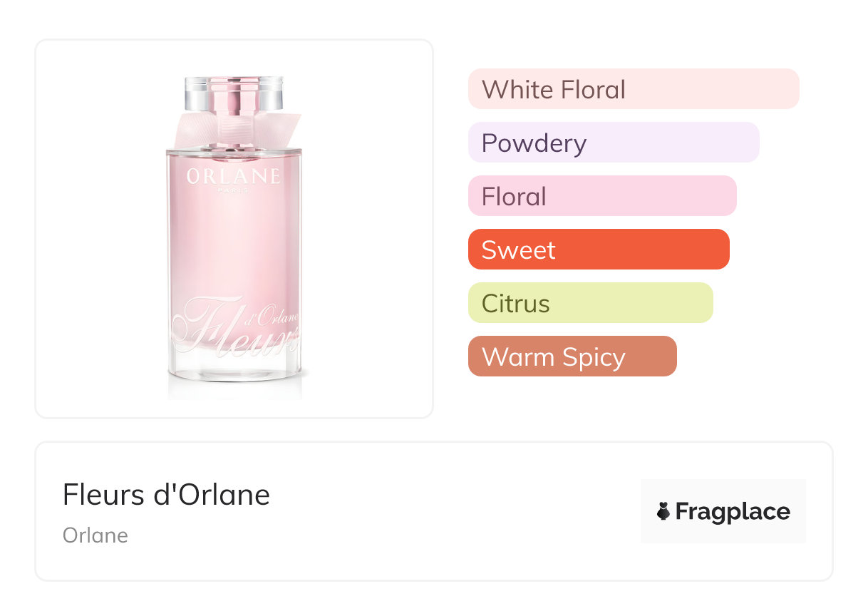Screen dimensions: 868x616
Task: Open the Orlane brand name below the title
Action: [x=95, y=535]
